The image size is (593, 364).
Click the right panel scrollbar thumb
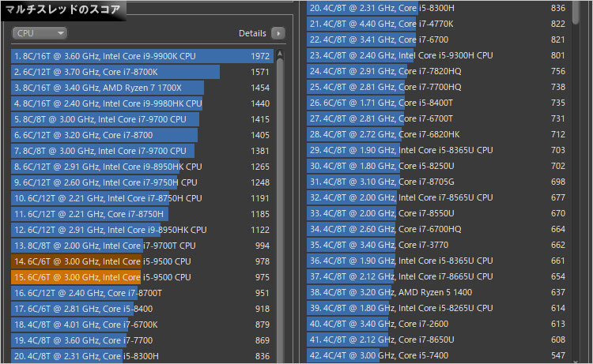(x=576, y=12)
